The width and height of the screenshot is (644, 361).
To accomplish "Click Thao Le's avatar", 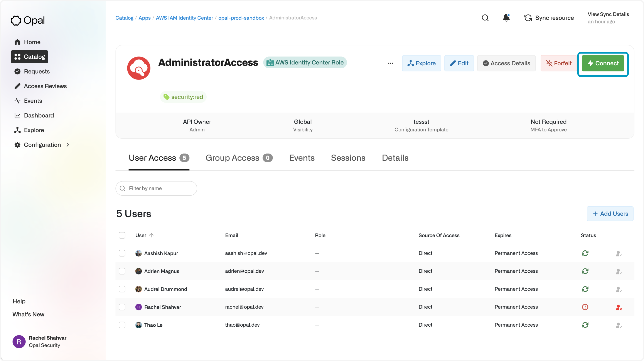I will coord(138,325).
